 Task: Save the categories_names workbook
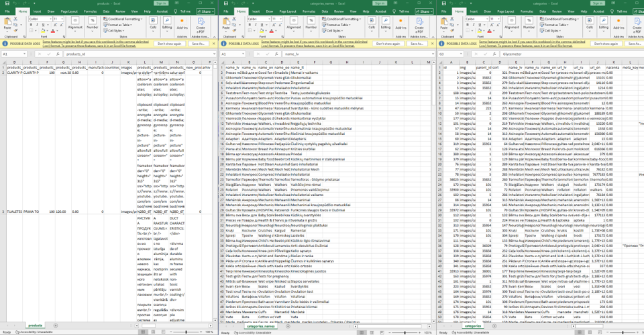(225, 3)
